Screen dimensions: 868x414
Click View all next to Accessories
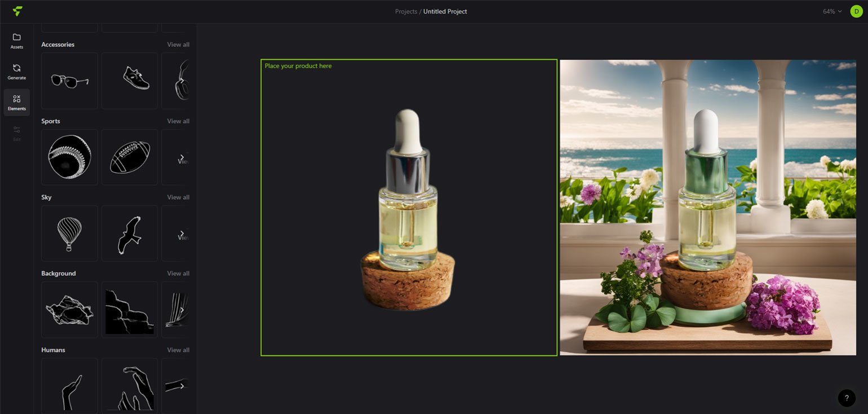(x=178, y=45)
